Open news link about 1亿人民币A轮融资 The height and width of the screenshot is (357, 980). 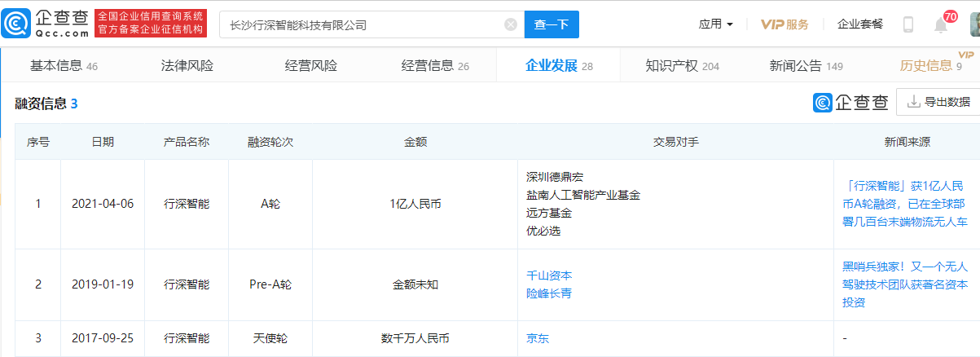coord(907,204)
